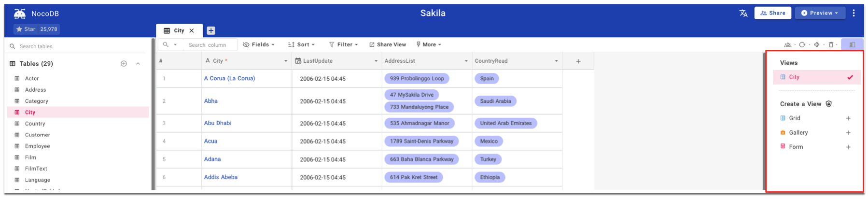Screen dimensions: 868x199
Task: Close the City tab
Action: [192, 30]
